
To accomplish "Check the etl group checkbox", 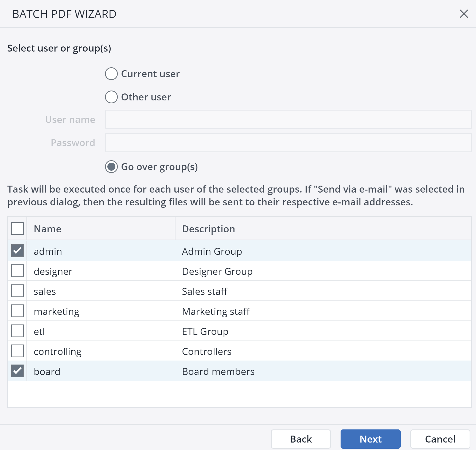I will [18, 331].
